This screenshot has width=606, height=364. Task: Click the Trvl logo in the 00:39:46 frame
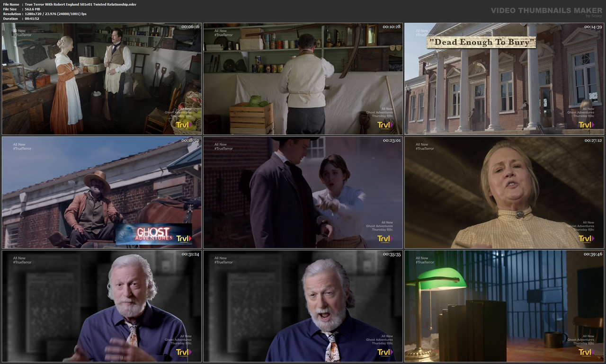point(586,353)
